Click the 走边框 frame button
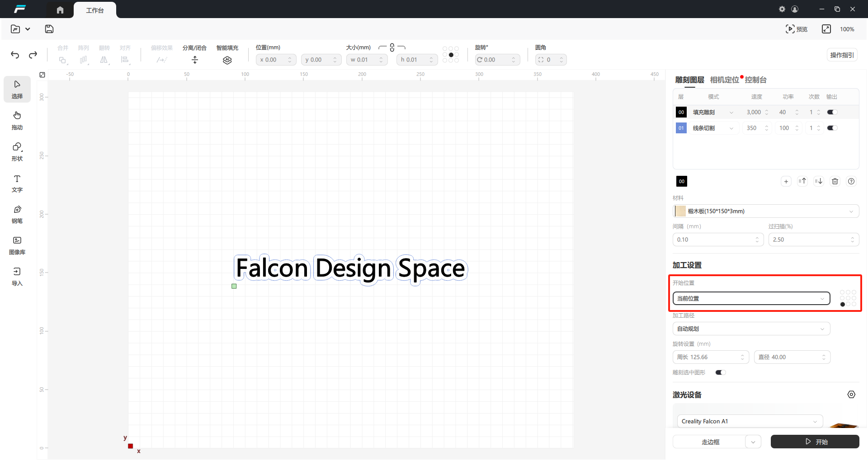This screenshot has height=461, width=868. pos(710,442)
